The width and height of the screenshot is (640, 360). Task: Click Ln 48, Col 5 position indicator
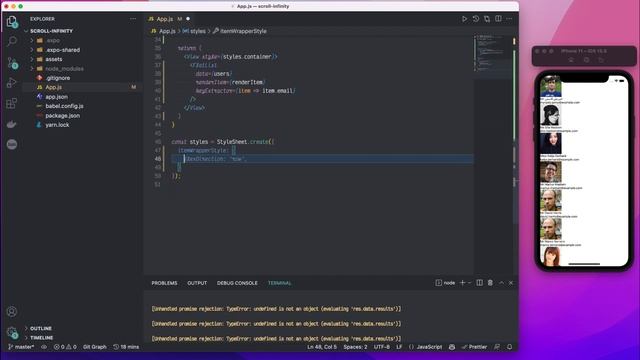[x=322, y=347]
